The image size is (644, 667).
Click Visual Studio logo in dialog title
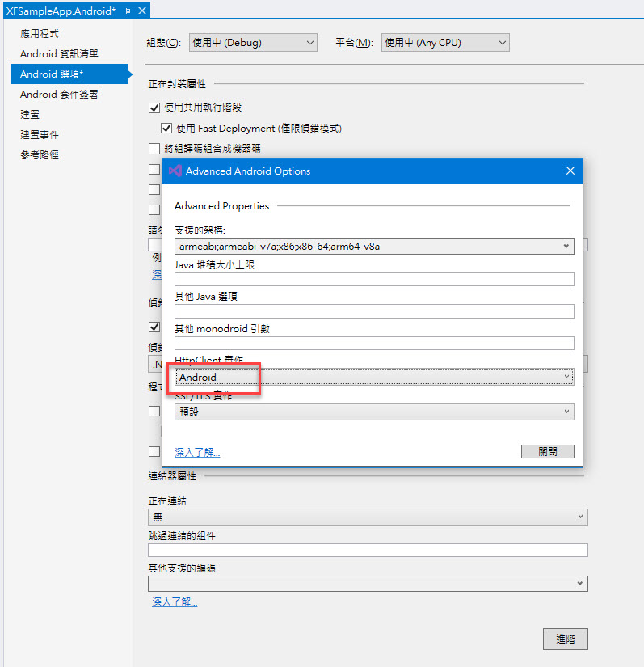[175, 171]
